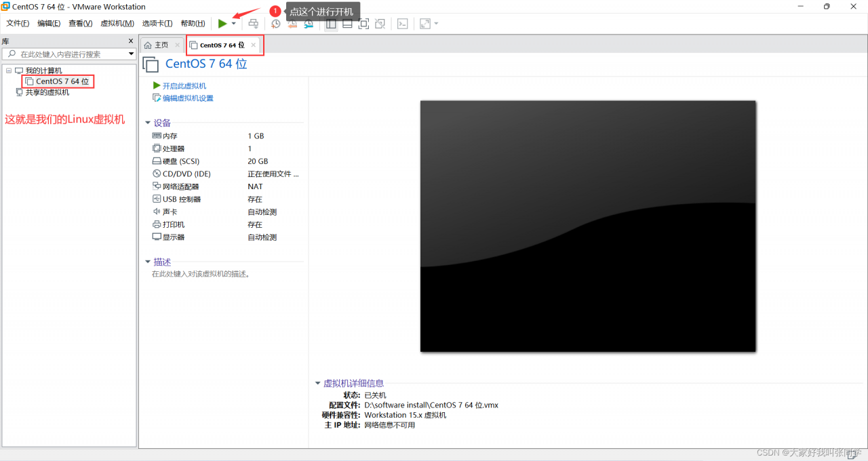Image resolution: width=868 pixels, height=461 pixels.
Task: Open the 文件(F) menu
Action: 18,24
